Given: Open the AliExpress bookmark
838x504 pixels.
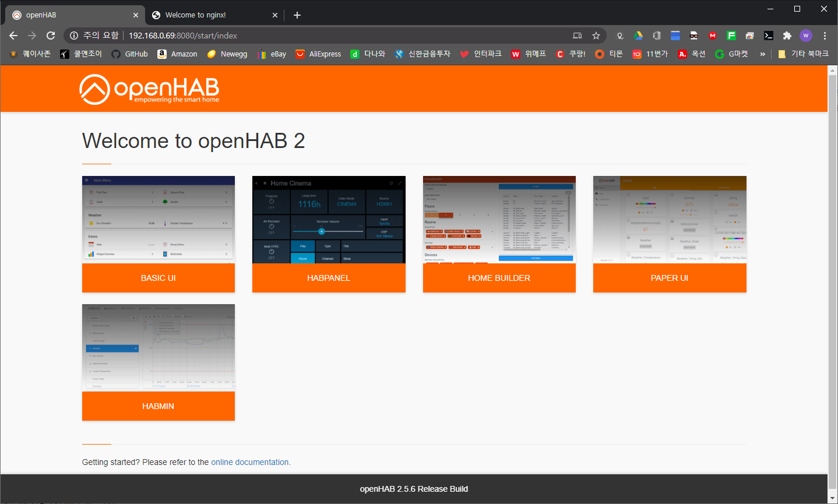Looking at the screenshot, I should (x=318, y=54).
